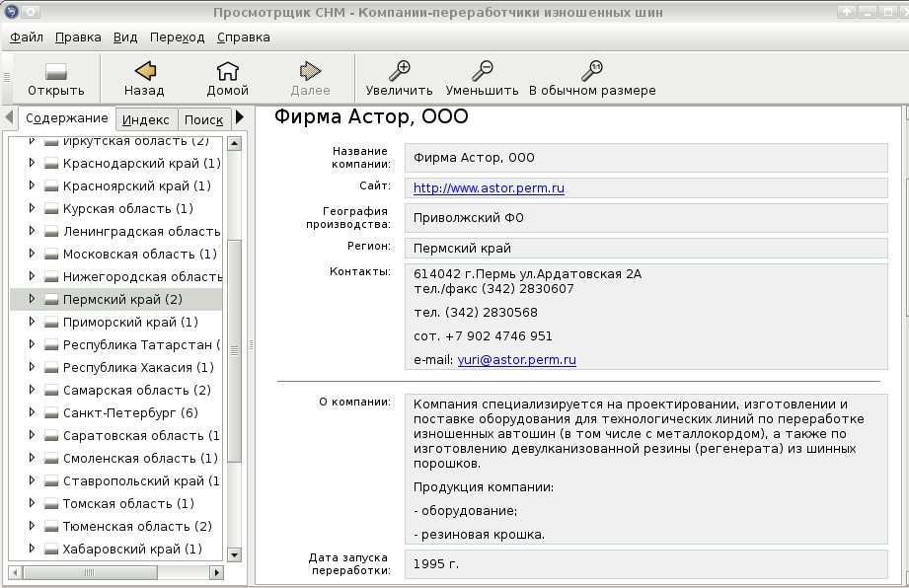Select Приморский край (1) in tree

click(x=130, y=322)
